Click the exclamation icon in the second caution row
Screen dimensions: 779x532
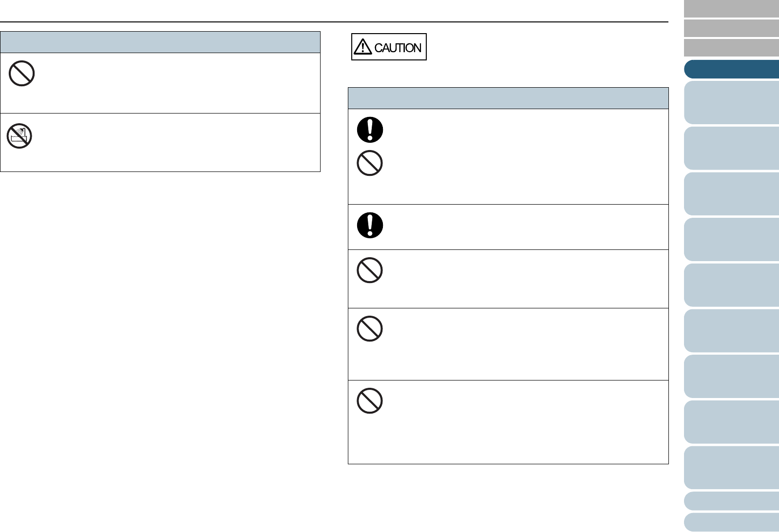click(370, 226)
